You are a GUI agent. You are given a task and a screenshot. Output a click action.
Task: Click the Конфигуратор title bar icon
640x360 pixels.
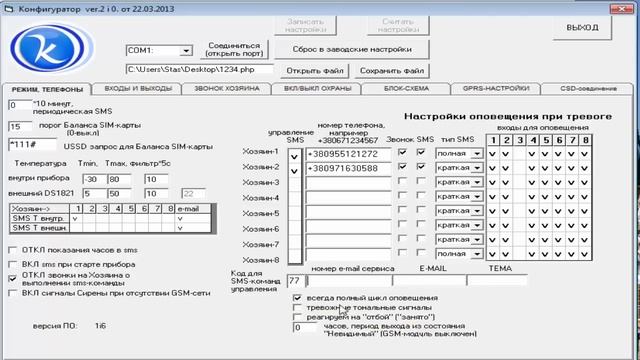pyautogui.click(x=9, y=9)
